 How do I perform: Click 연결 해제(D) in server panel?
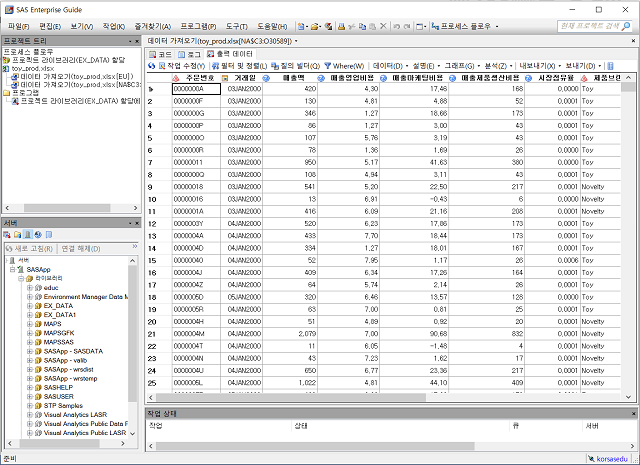pos(81,249)
